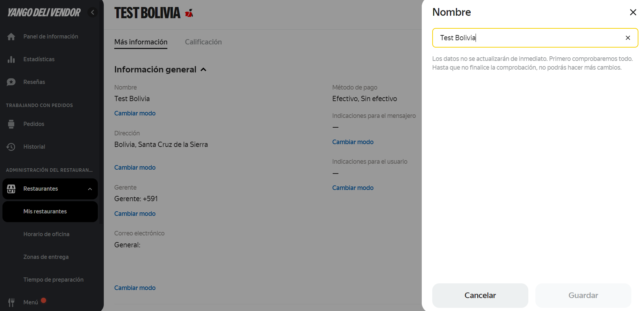The width and height of the screenshot is (644, 311).
Task: Click the Restaurantes storefront icon
Action: [11, 189]
